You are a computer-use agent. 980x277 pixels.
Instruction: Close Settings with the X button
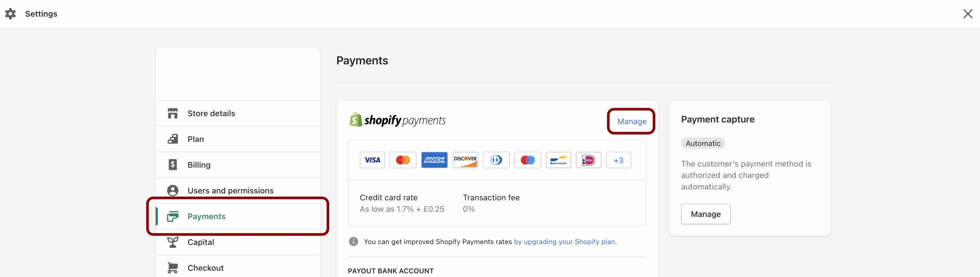(x=968, y=14)
